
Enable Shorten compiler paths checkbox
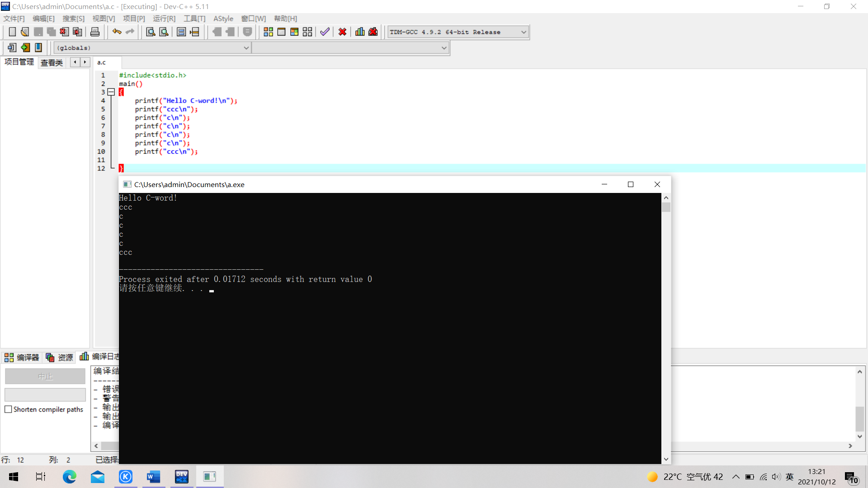pos(8,409)
